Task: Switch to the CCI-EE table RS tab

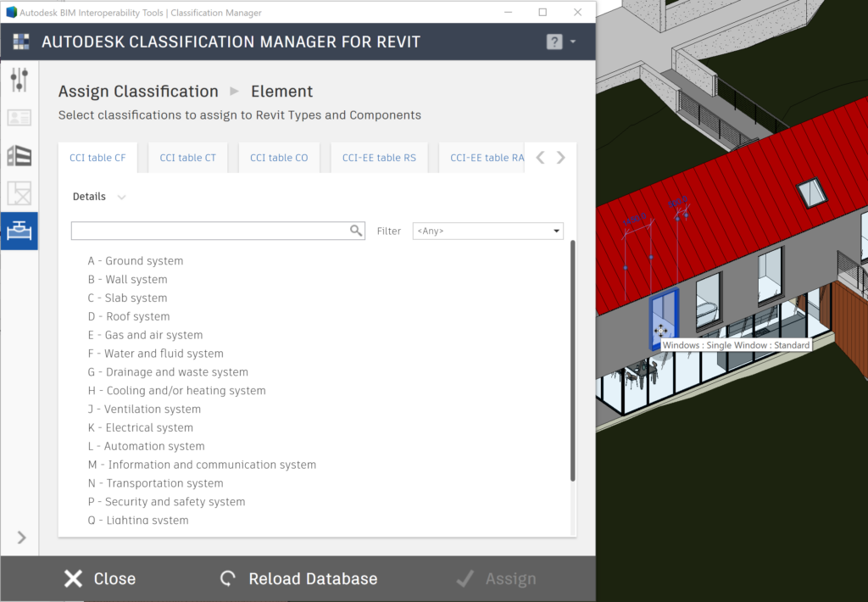Action: click(x=379, y=158)
